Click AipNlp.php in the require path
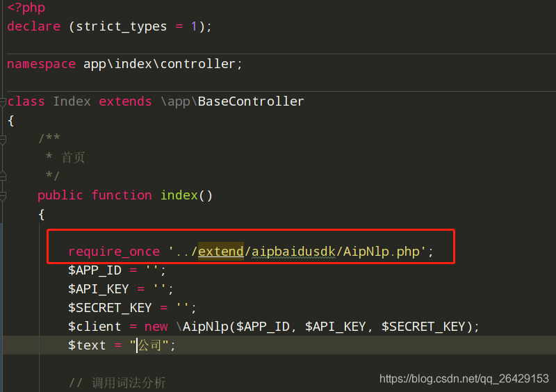This screenshot has width=556, height=392. click(381, 252)
